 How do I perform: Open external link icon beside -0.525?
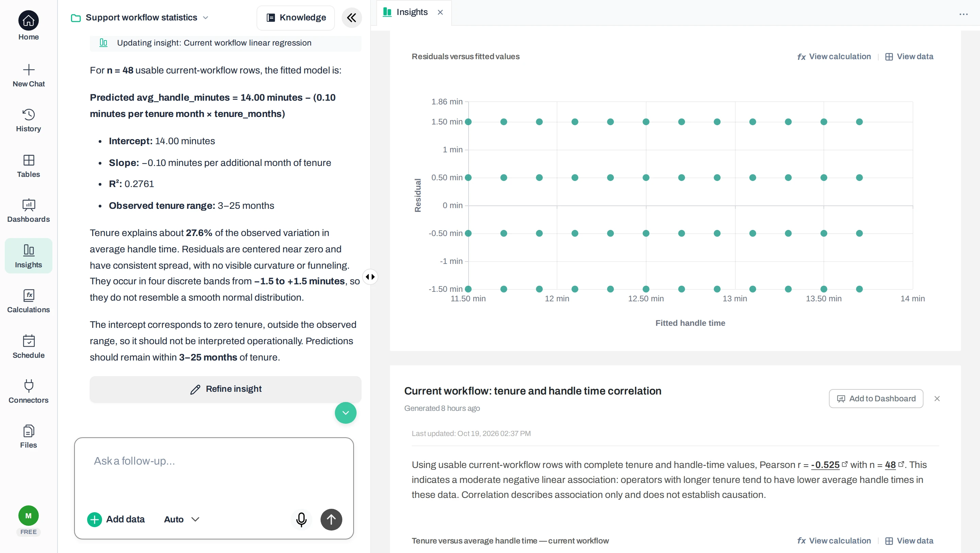tap(845, 464)
